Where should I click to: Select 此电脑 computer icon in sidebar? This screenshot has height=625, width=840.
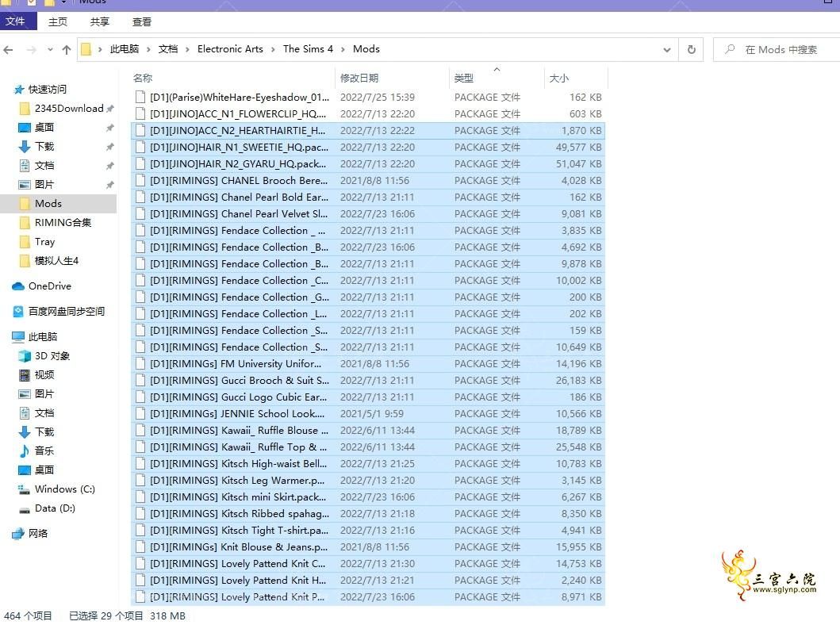(x=17, y=337)
